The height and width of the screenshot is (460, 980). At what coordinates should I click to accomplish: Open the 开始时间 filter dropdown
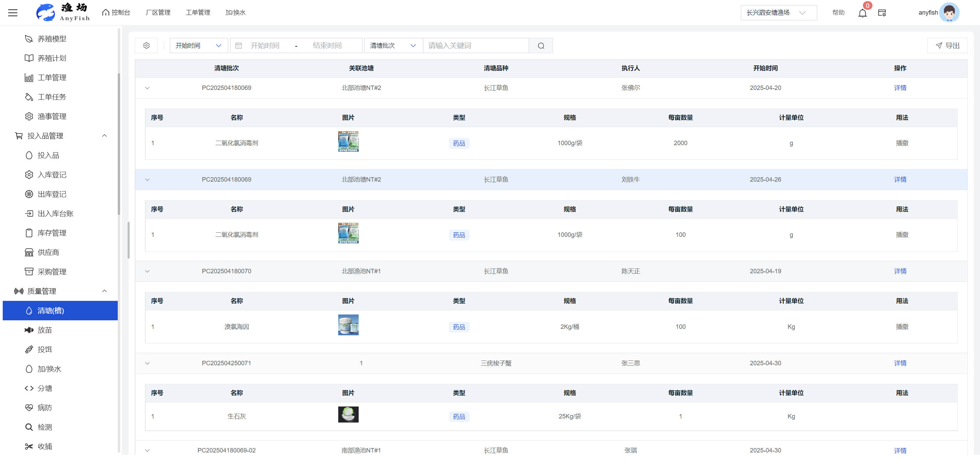tap(198, 46)
